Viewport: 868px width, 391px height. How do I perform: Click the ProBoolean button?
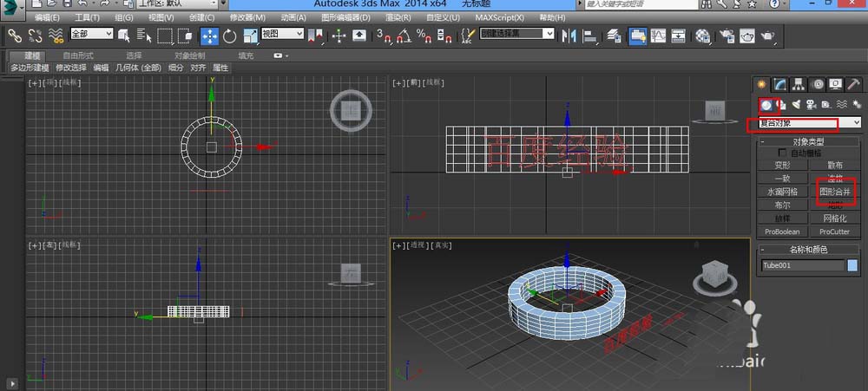pos(782,232)
